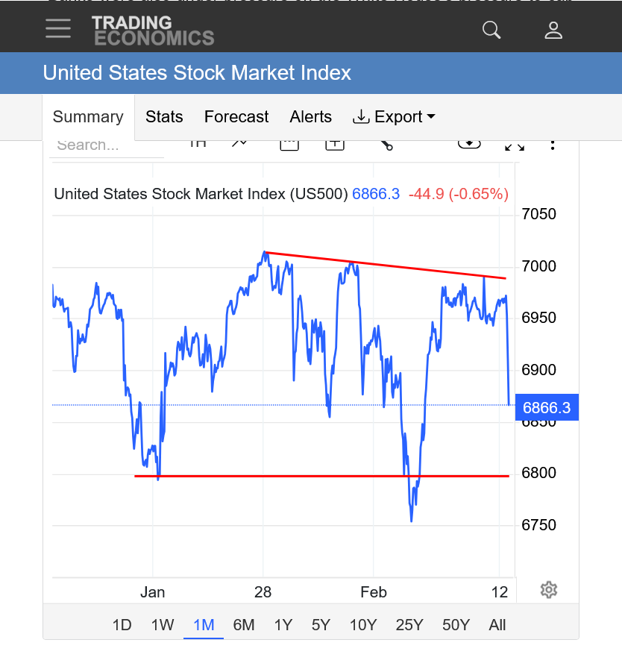
Task: Click the calendar date range icon
Action: [289, 144]
